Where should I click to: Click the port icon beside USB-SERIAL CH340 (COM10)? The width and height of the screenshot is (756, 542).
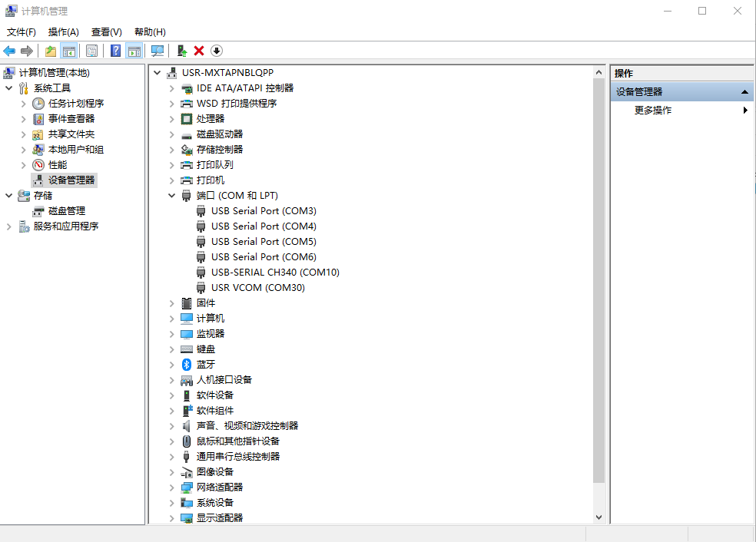coord(201,273)
